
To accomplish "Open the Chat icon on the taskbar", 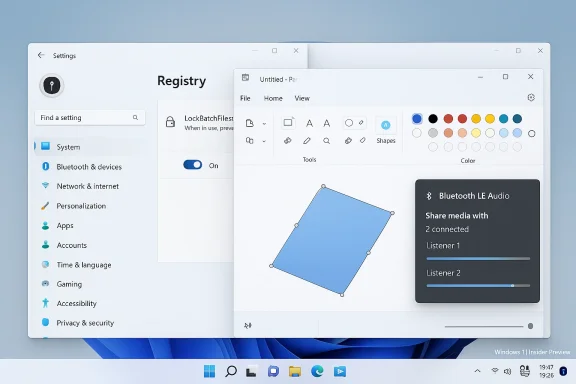I will tap(273, 371).
